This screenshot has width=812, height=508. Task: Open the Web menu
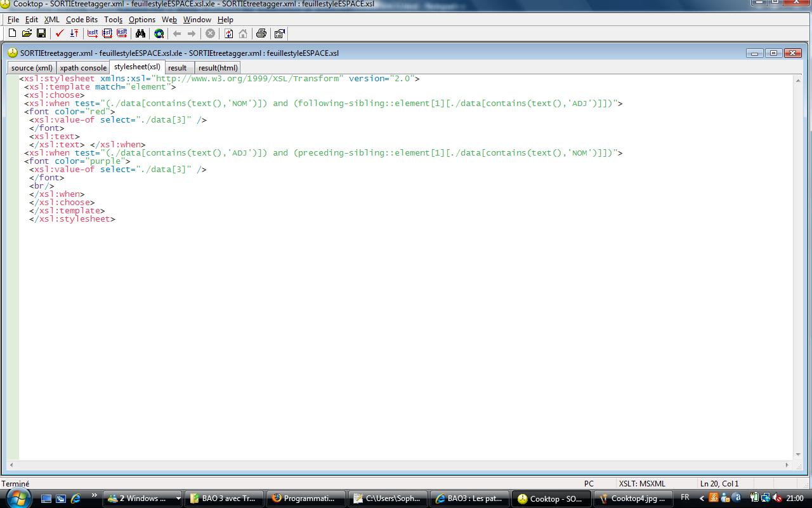[169, 20]
